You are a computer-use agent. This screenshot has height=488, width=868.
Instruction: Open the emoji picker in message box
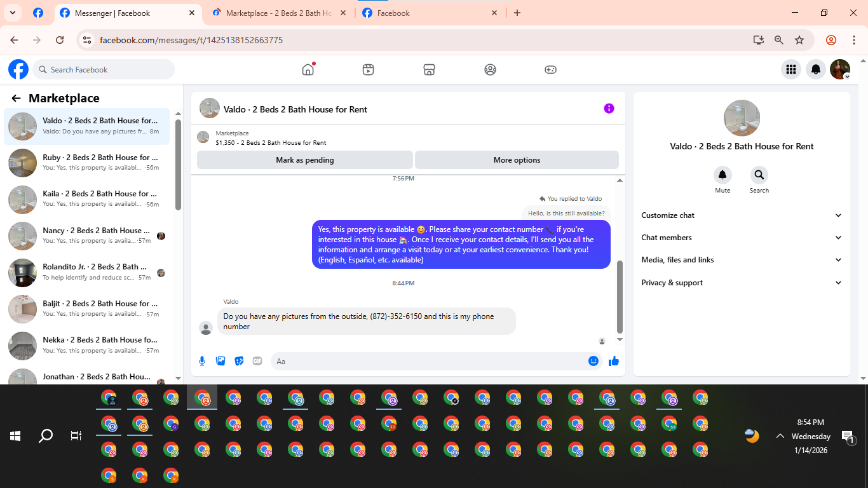tap(593, 361)
